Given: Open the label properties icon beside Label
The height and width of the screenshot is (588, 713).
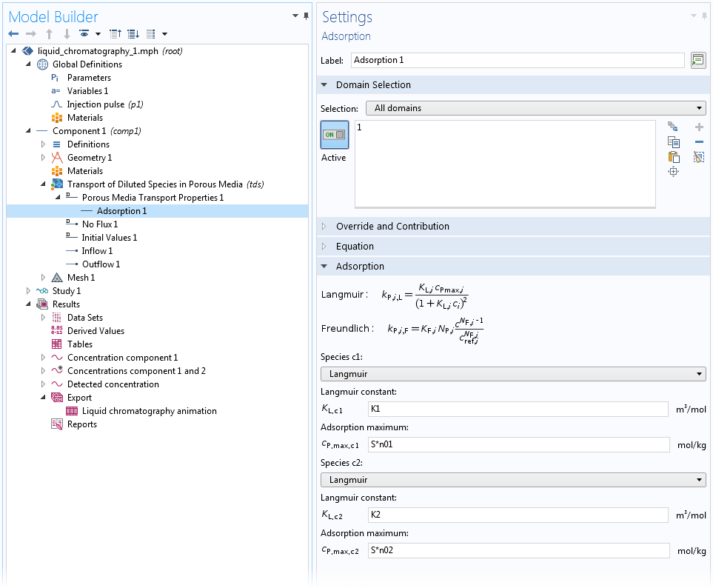Looking at the screenshot, I should click(x=697, y=60).
